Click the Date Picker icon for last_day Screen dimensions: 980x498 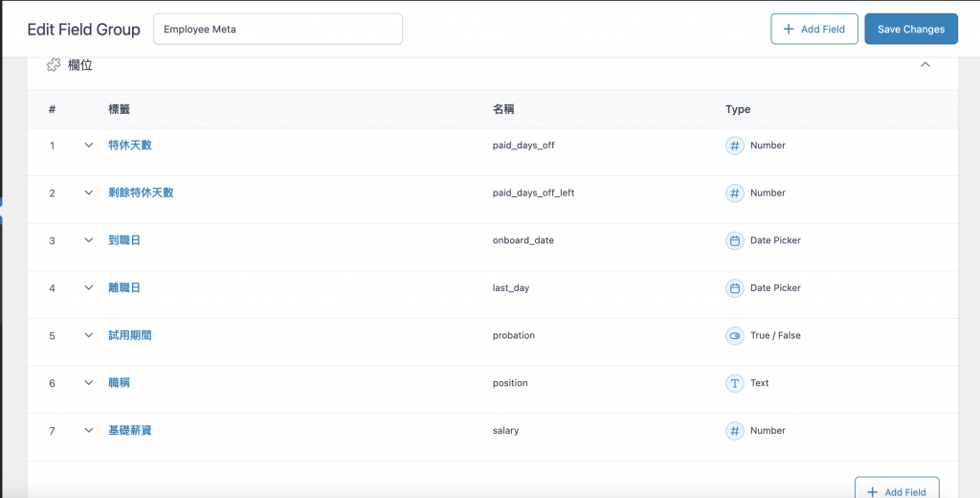[734, 288]
